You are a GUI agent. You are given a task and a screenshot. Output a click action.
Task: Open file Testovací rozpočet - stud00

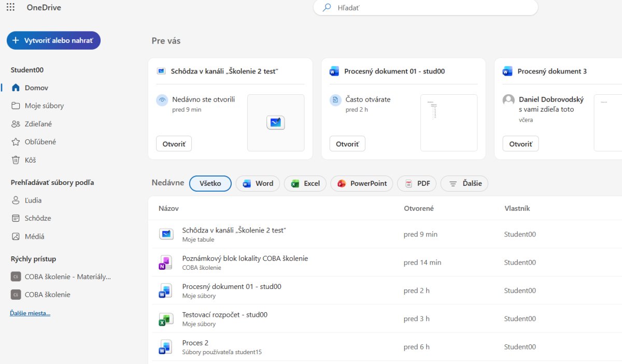click(x=225, y=314)
